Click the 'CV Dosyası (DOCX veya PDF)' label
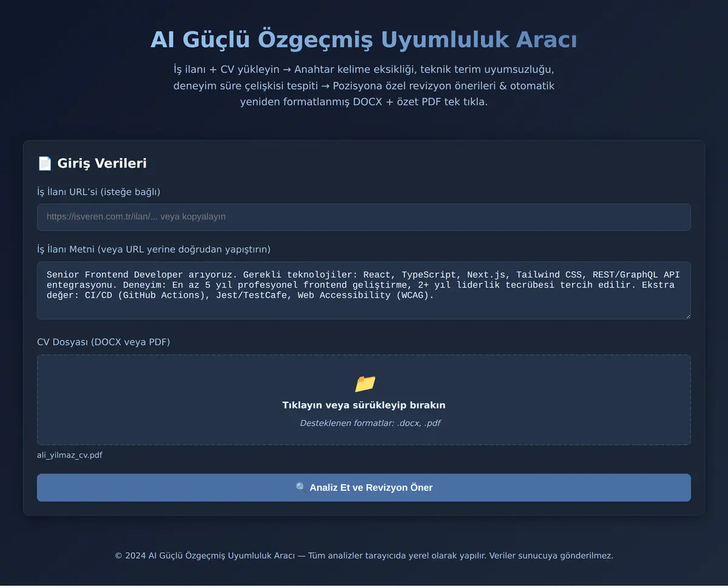Screen dimensions: 728x588 [104, 342]
